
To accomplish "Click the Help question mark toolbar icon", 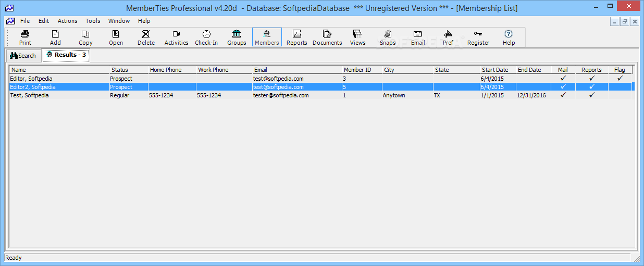I will pos(509,37).
